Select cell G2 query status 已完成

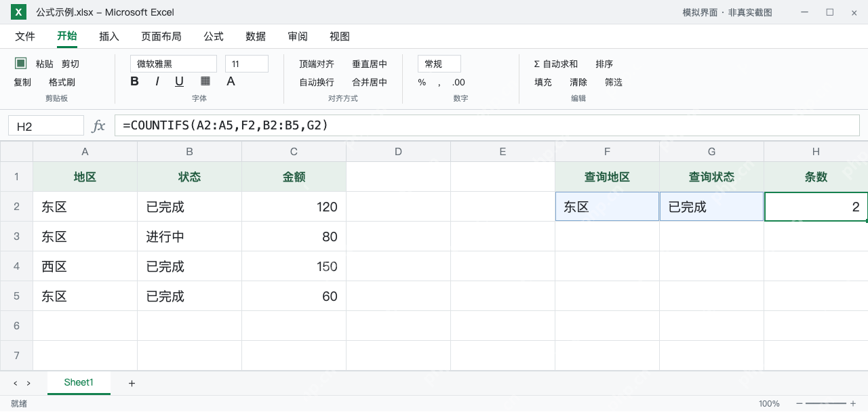click(712, 207)
